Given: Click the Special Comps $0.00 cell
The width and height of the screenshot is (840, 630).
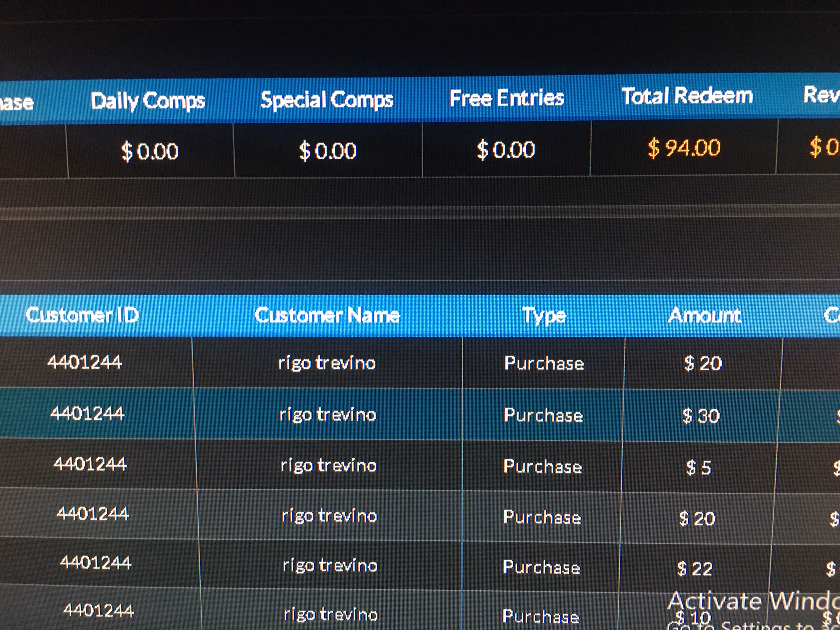Looking at the screenshot, I should tap(327, 150).
